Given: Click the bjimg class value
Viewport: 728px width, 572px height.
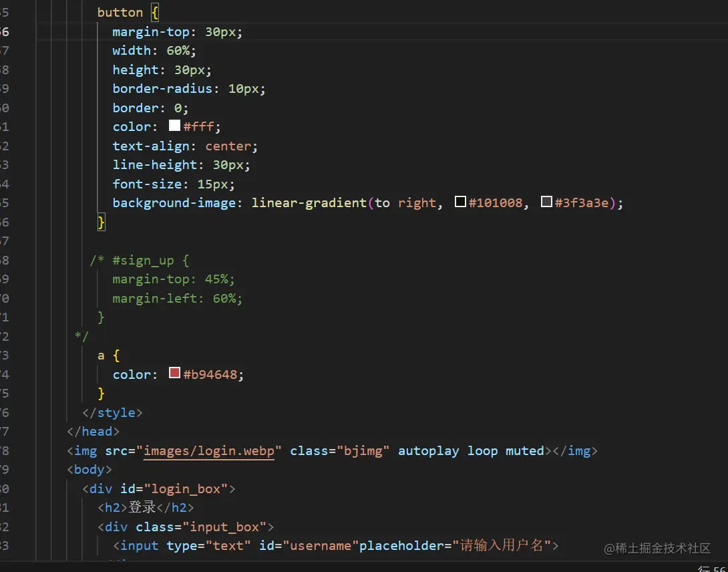Looking at the screenshot, I should pyautogui.click(x=363, y=451).
